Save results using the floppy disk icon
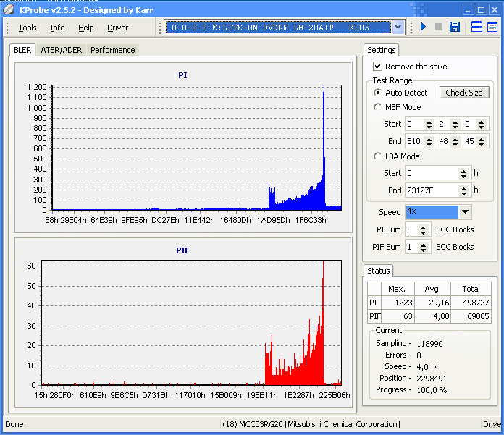This screenshot has width=504, height=435. click(455, 28)
